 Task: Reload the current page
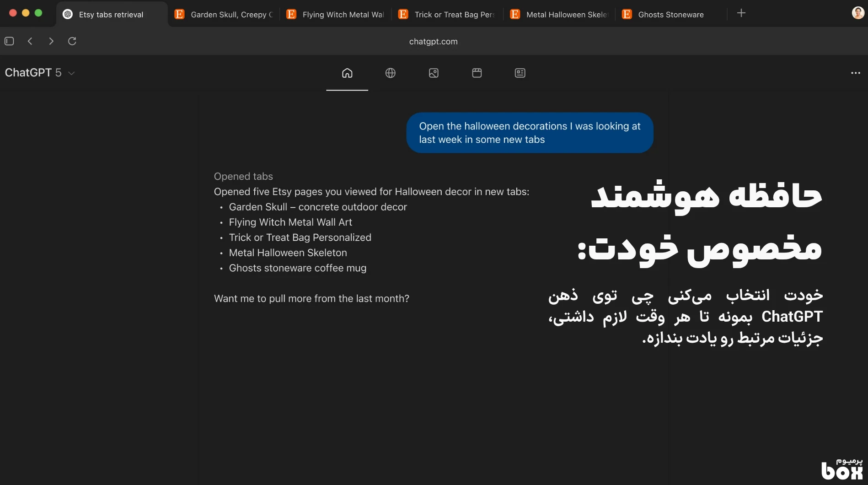[x=72, y=41]
